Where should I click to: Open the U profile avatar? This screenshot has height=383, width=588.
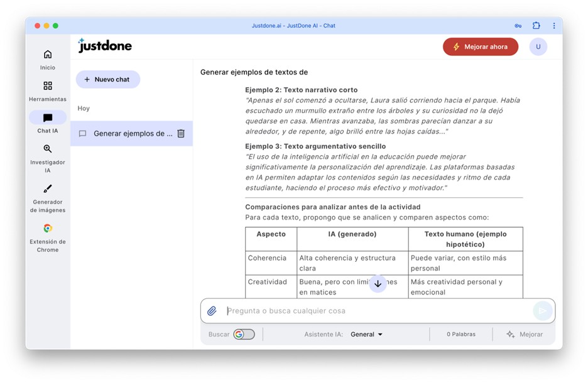pos(538,46)
